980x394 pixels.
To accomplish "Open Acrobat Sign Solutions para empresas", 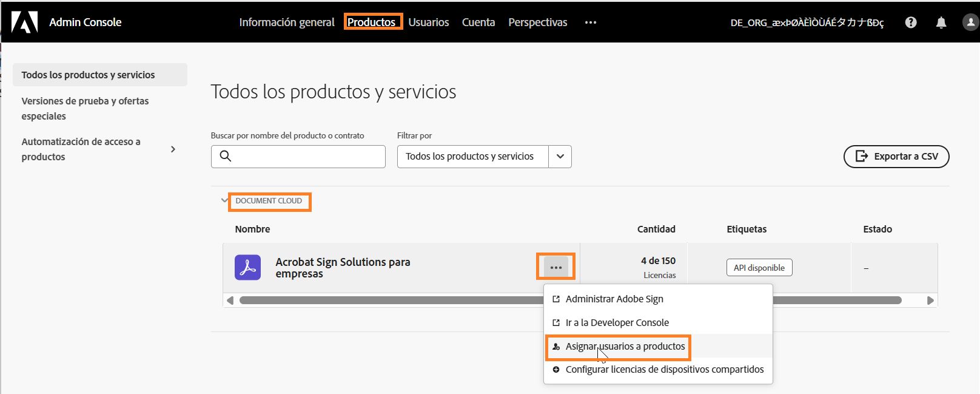I will click(343, 267).
